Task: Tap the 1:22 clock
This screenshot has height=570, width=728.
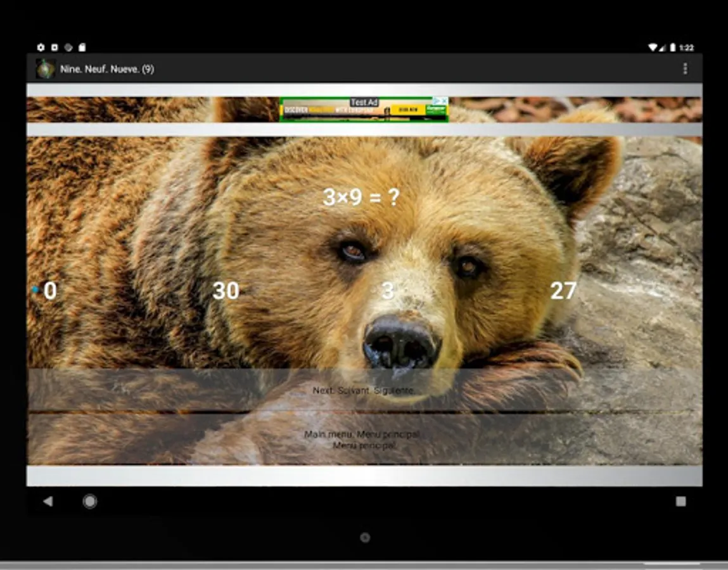Action: [686, 47]
